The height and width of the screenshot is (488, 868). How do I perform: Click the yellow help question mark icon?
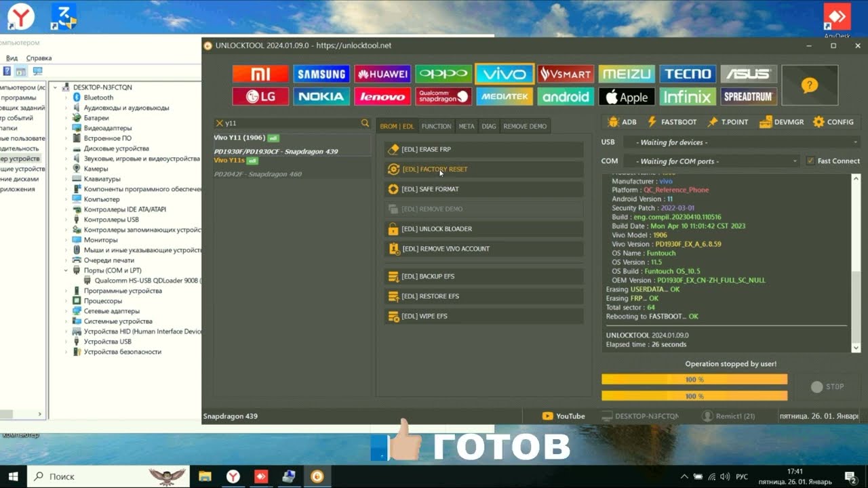coord(809,85)
